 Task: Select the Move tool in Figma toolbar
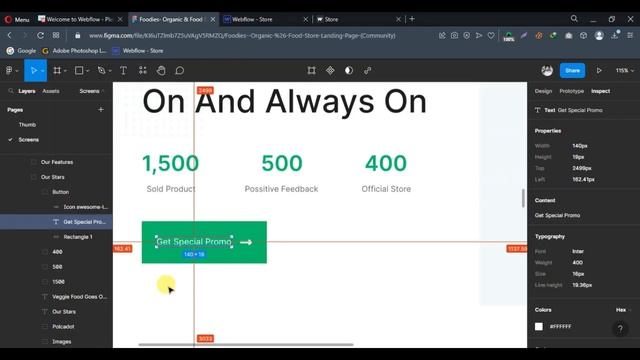33,71
